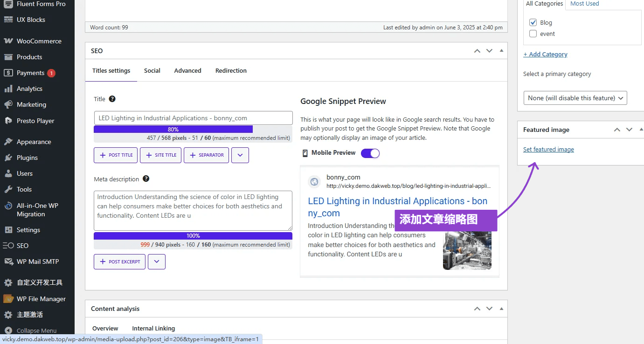Open dropdown next to Post Excerpt button
This screenshot has width=644, height=344.
(157, 262)
